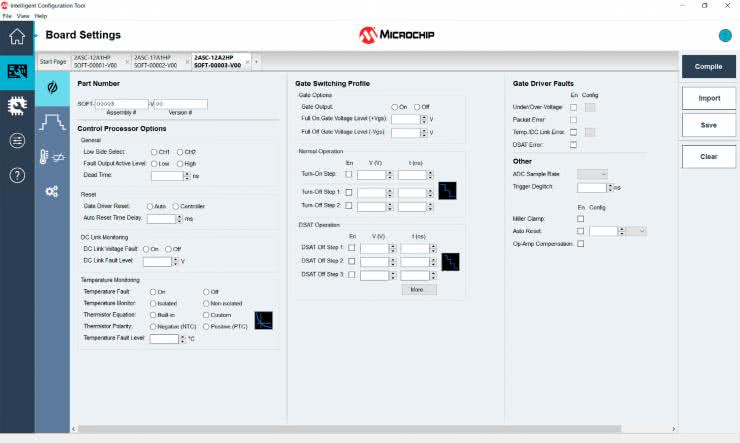
Task: Enable the Miller Clamp checkbox
Action: [581, 218]
